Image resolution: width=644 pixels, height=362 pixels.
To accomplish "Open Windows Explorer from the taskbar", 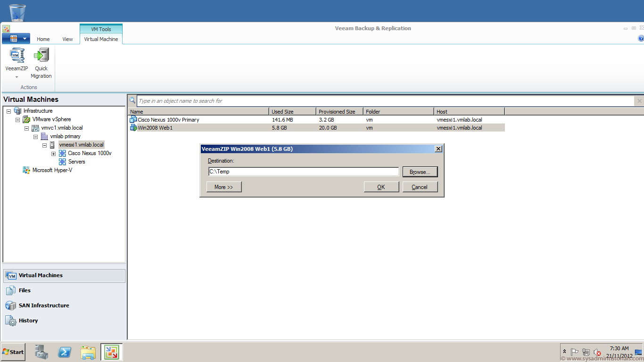I will tap(88, 352).
